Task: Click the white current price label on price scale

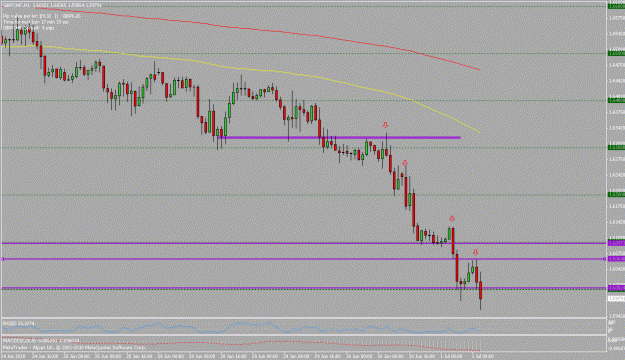Action: 616,299
